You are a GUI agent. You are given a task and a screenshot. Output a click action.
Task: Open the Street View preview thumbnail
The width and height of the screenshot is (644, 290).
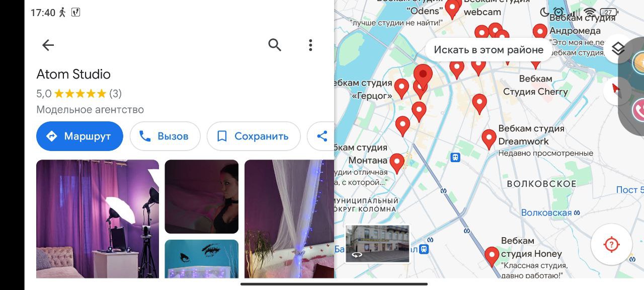click(377, 244)
